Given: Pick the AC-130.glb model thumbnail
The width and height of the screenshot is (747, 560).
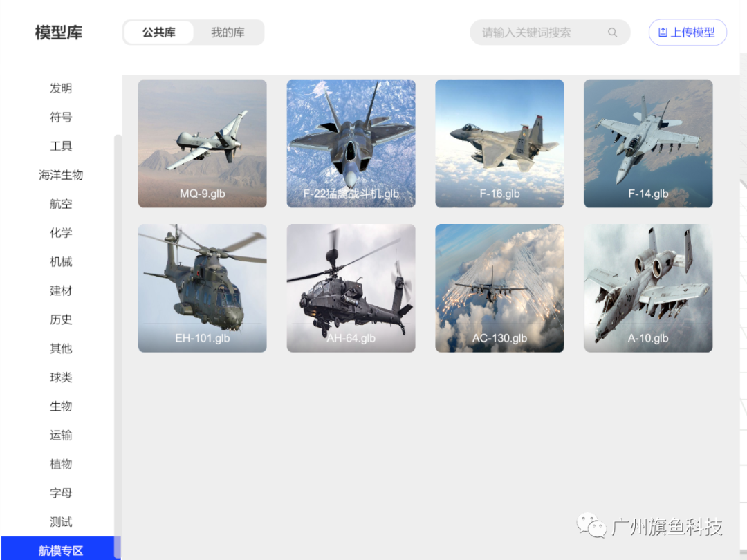Looking at the screenshot, I should [x=499, y=288].
